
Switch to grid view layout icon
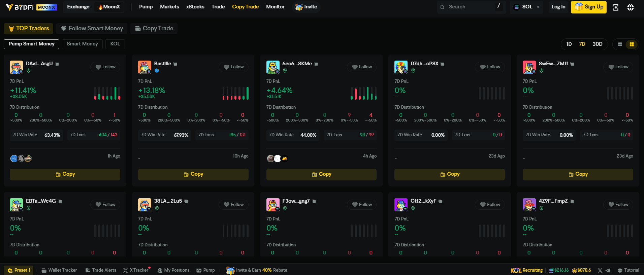pos(632,44)
